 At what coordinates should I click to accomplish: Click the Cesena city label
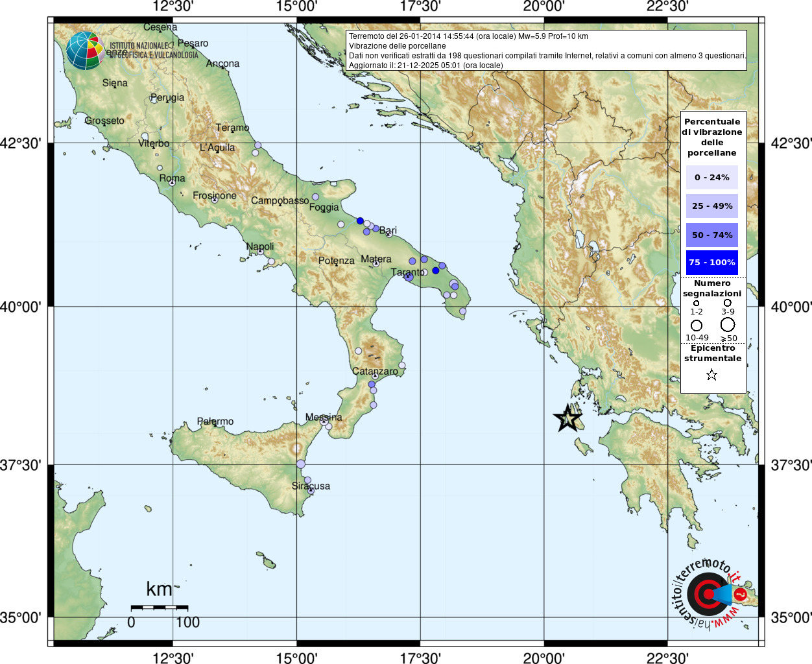point(160,27)
